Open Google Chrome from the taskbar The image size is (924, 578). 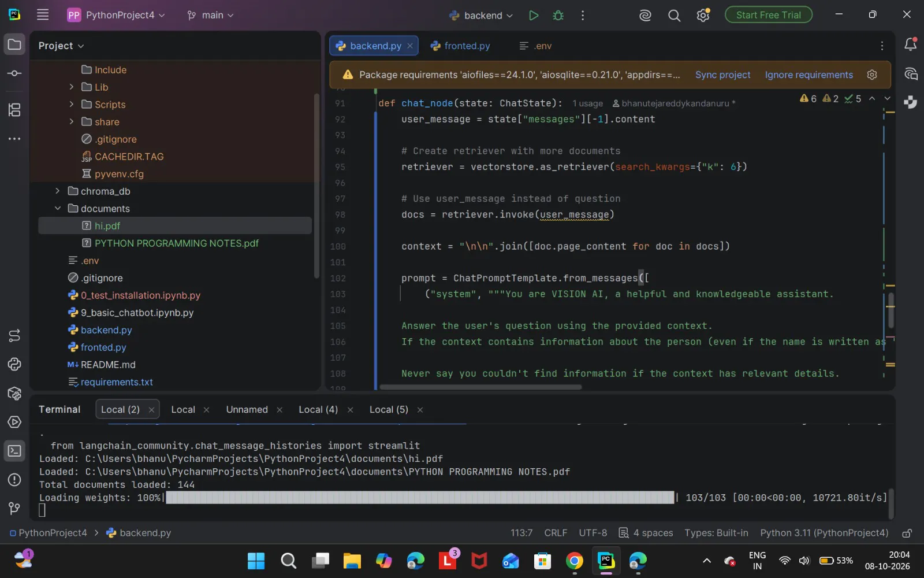[574, 561]
